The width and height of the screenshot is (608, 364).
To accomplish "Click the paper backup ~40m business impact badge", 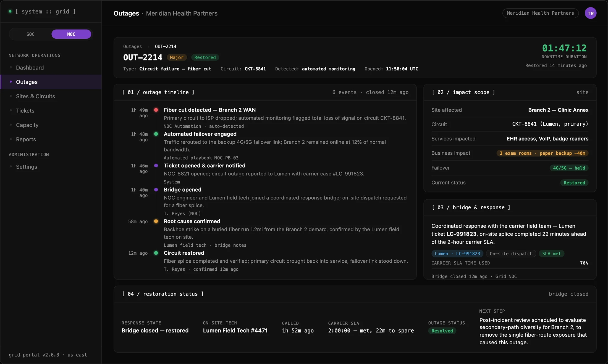I will coord(542,153).
